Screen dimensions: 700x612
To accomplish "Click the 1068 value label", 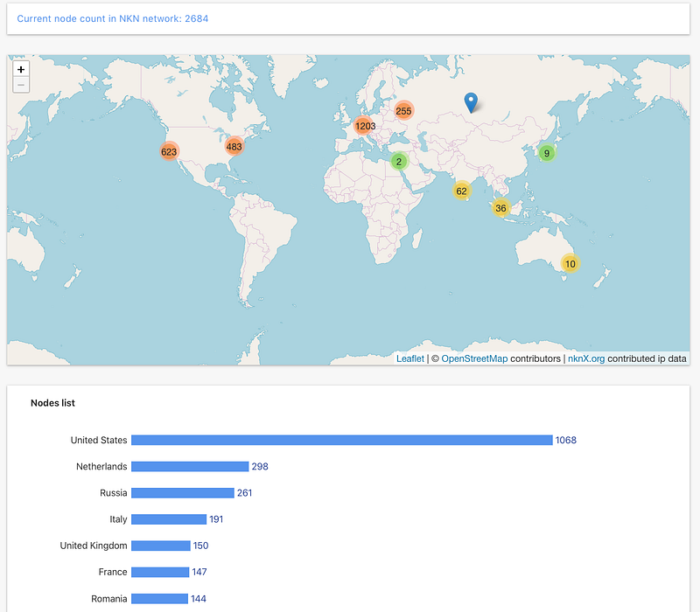I will click(x=565, y=441).
